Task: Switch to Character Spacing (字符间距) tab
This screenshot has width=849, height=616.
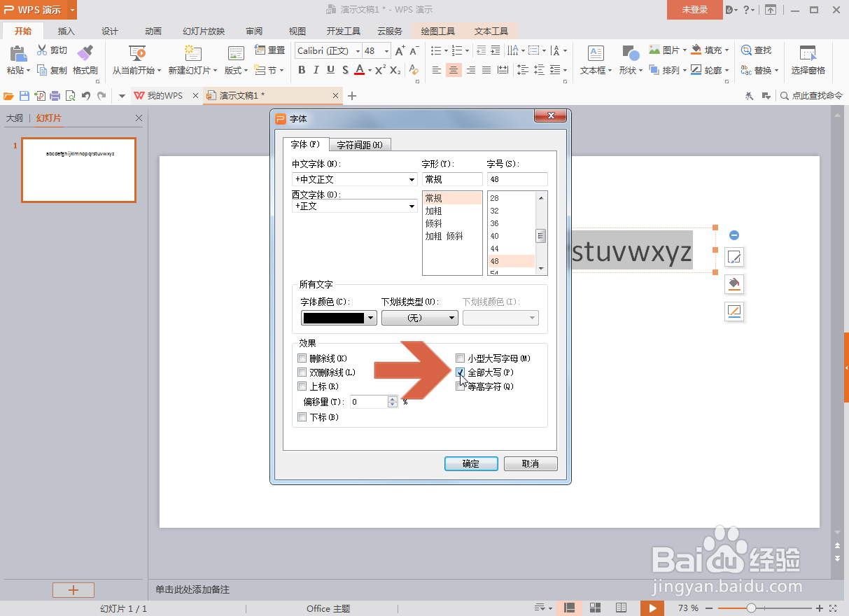Action: 360,145
